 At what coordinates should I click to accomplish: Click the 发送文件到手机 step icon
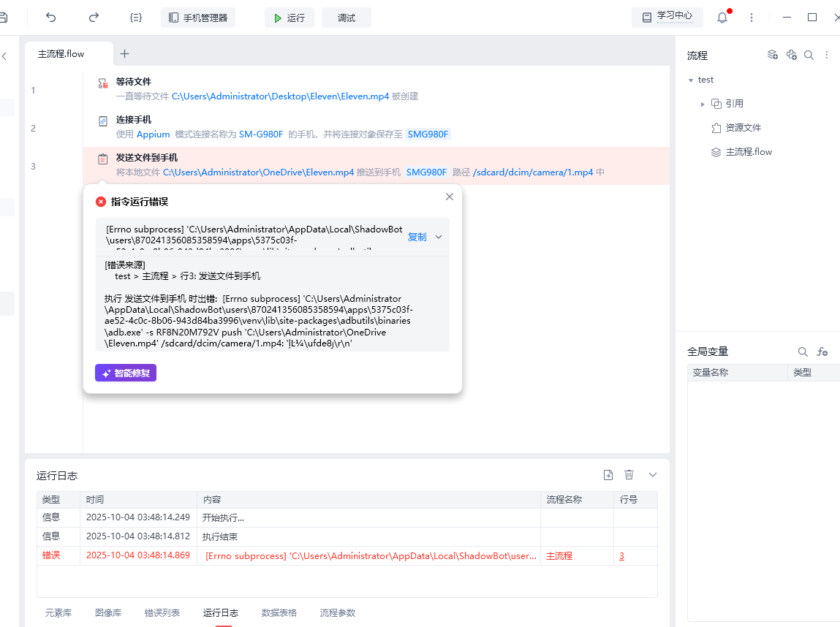tap(103, 159)
